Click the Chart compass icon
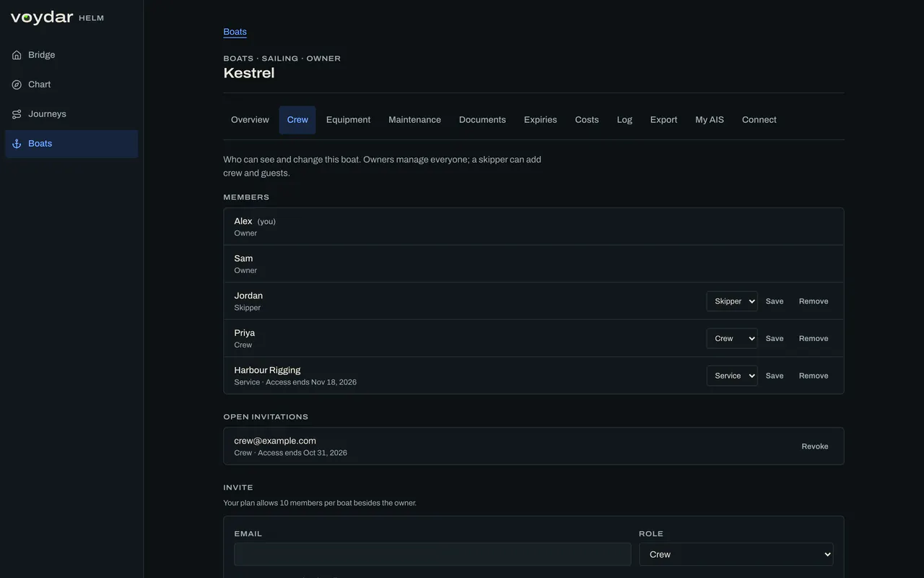 click(x=17, y=85)
